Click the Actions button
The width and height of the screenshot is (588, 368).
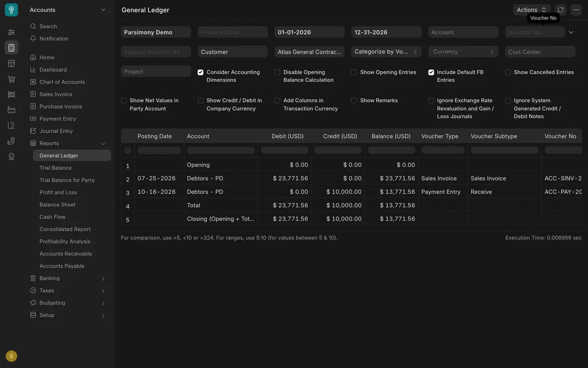(531, 10)
